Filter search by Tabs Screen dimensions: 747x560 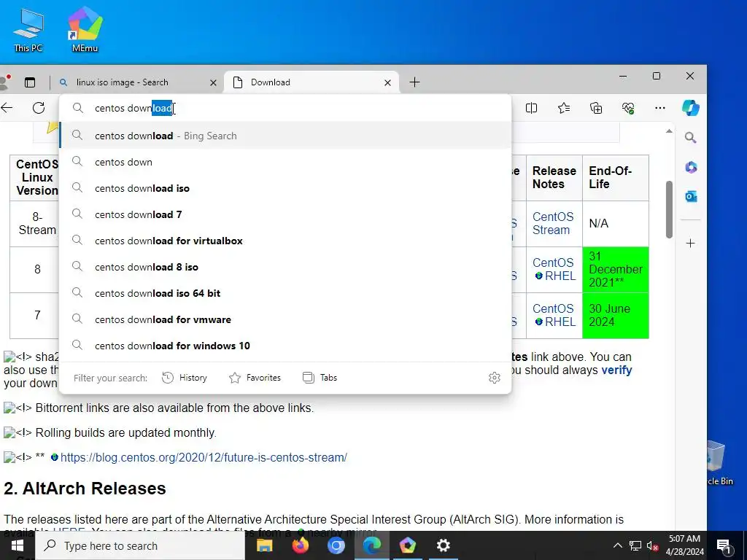(x=320, y=378)
